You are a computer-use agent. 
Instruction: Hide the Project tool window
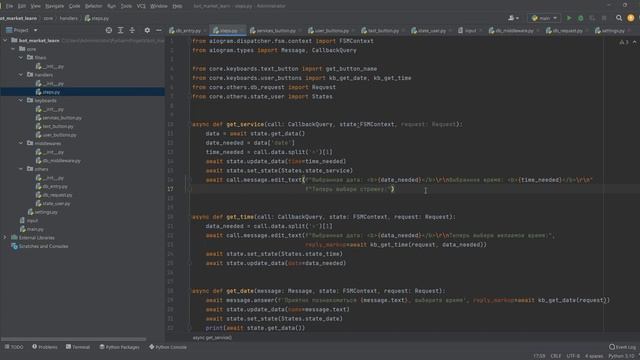coord(159,30)
